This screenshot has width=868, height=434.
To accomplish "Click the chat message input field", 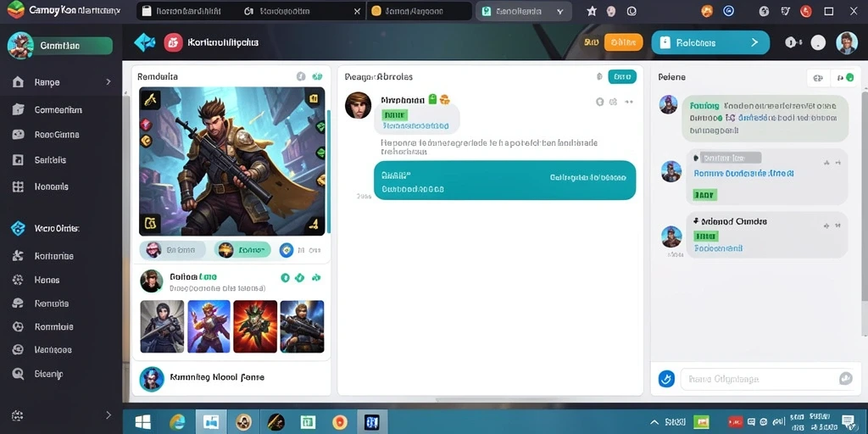I will [768, 379].
